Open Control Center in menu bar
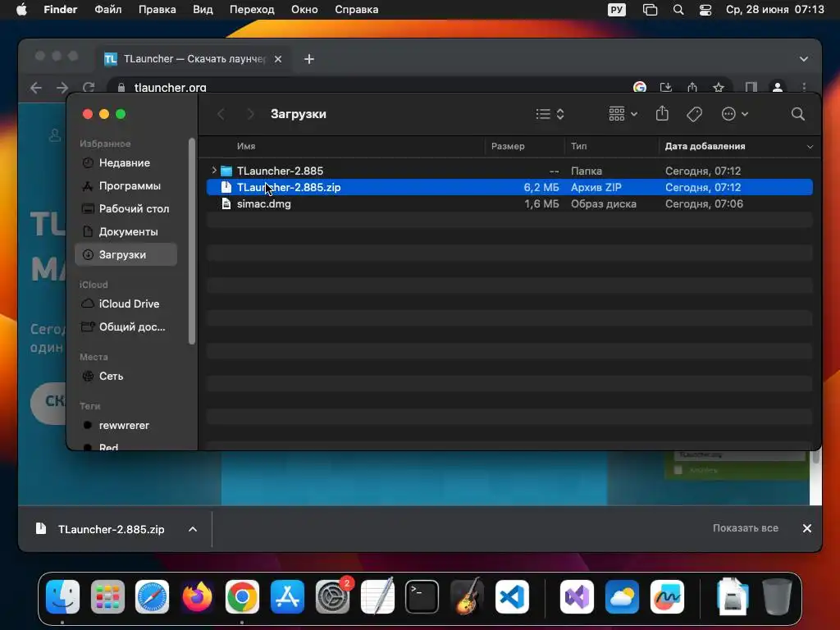 705,10
